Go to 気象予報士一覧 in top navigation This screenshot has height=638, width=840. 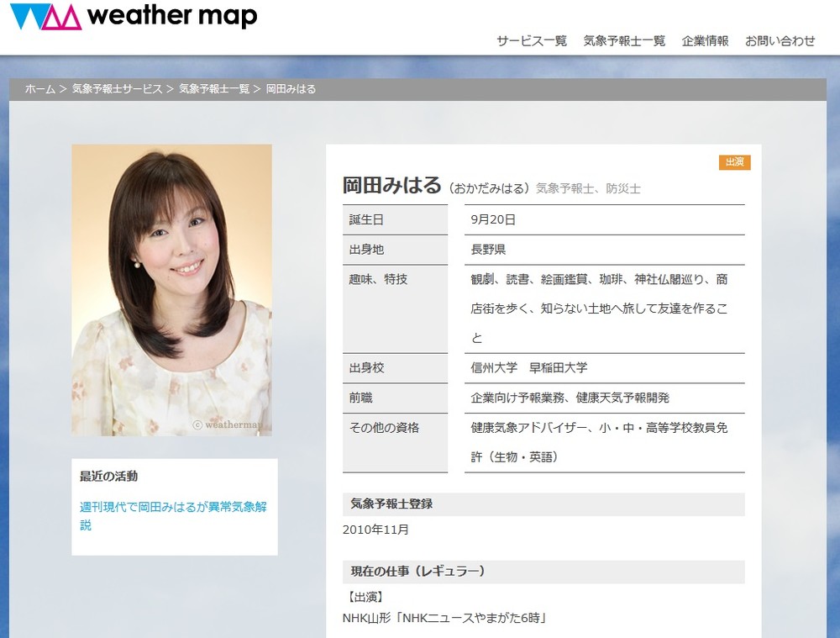[x=624, y=40]
